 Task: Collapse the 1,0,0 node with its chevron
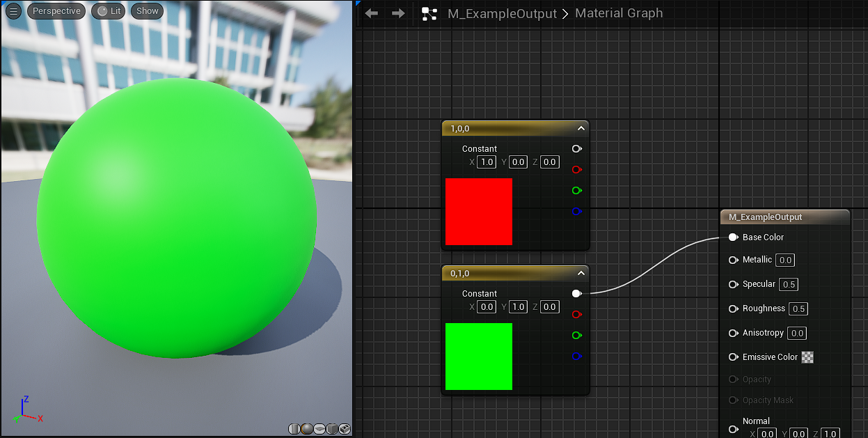(581, 128)
